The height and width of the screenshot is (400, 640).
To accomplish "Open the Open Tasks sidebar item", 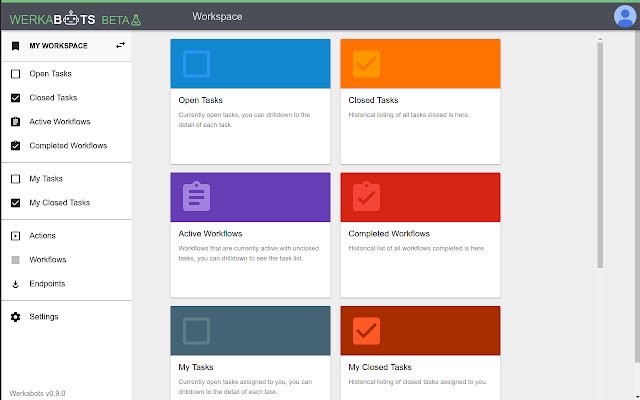I will coord(66,74).
